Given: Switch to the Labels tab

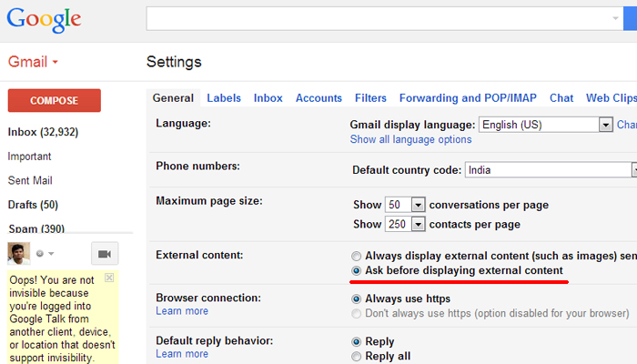Looking at the screenshot, I should [x=224, y=98].
